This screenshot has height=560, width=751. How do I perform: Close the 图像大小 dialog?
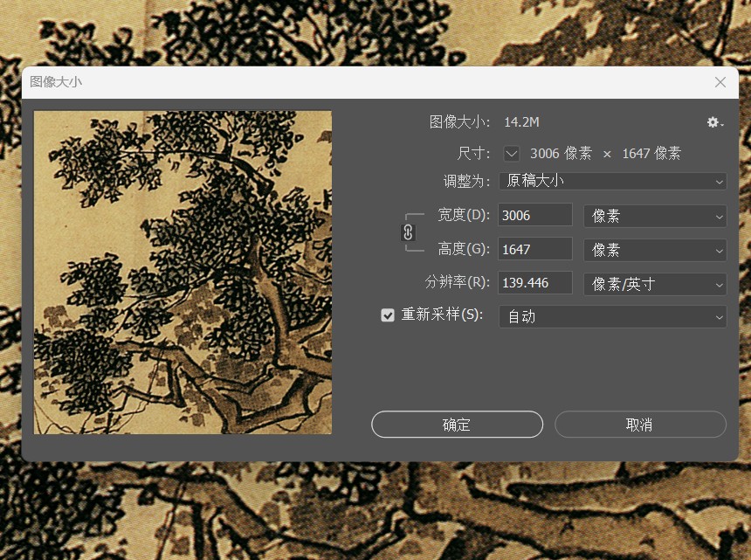(720, 82)
